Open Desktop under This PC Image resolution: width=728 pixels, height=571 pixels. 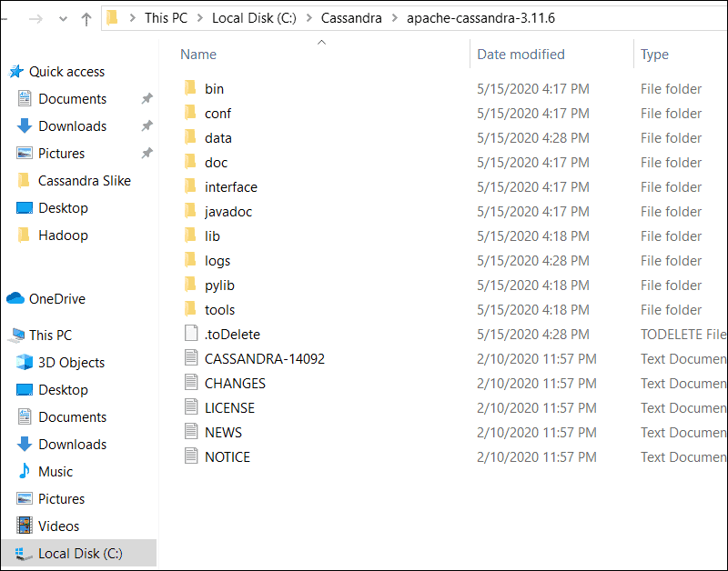click(x=63, y=390)
